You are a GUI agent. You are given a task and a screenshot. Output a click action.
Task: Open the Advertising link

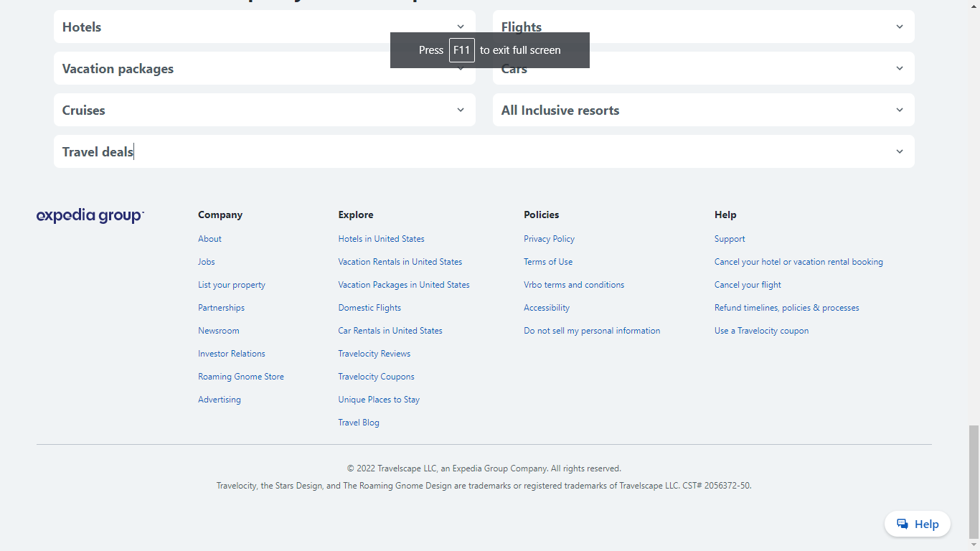coord(220,400)
